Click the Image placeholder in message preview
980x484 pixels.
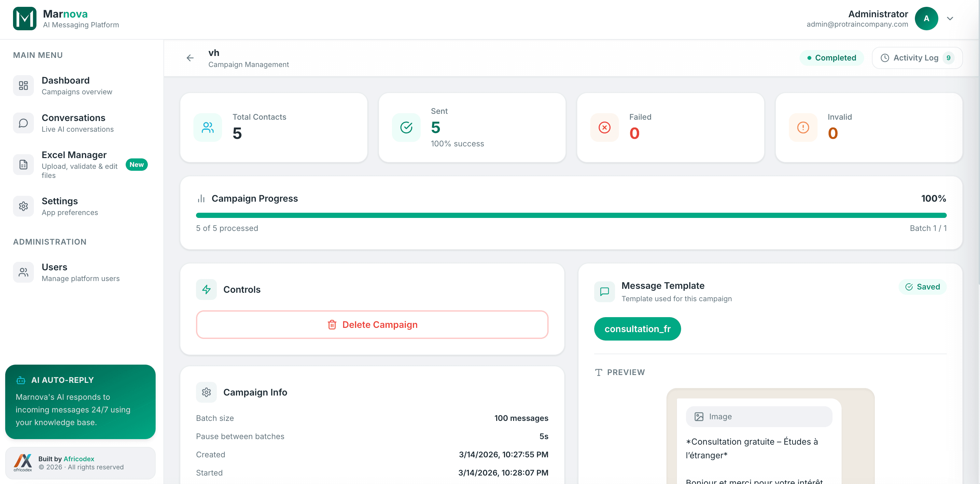coord(758,416)
